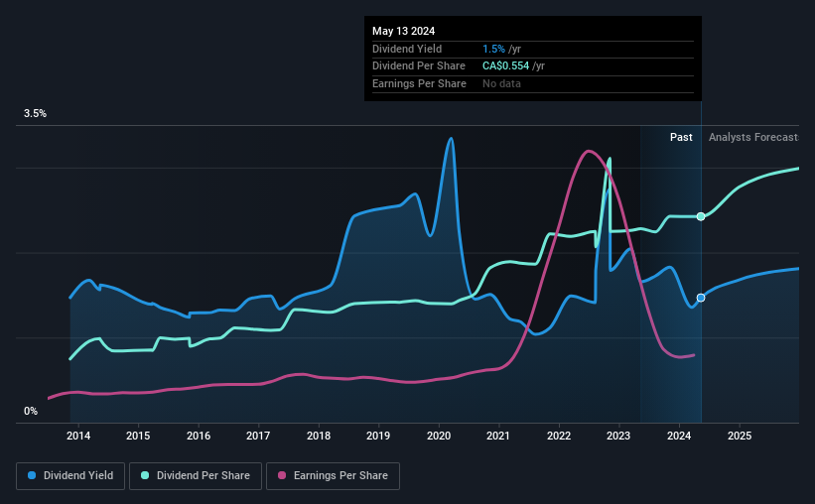Screen dimensions: 815x504
Task: Click the 2023 x-axis label
Action: (618, 436)
